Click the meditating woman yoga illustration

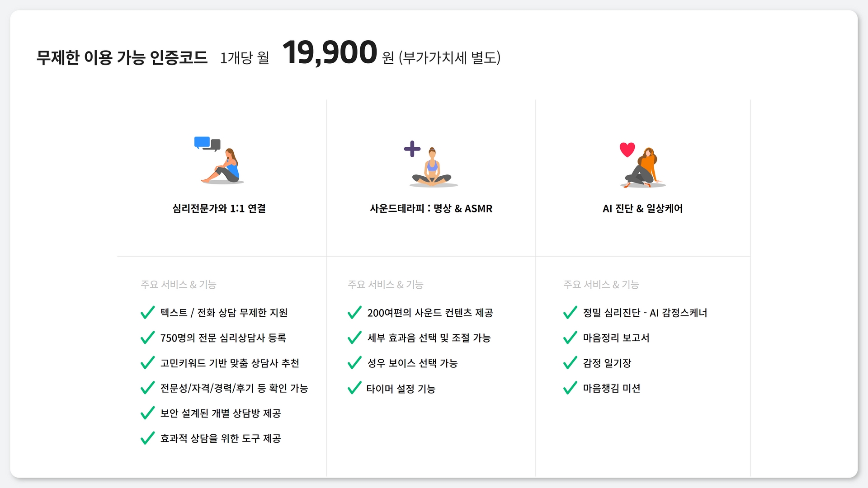click(x=433, y=167)
